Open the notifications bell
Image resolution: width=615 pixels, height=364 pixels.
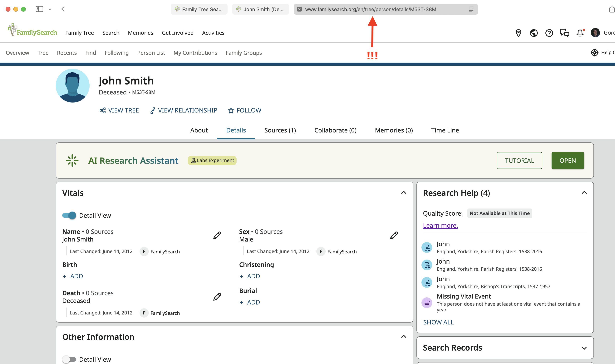pos(580,33)
